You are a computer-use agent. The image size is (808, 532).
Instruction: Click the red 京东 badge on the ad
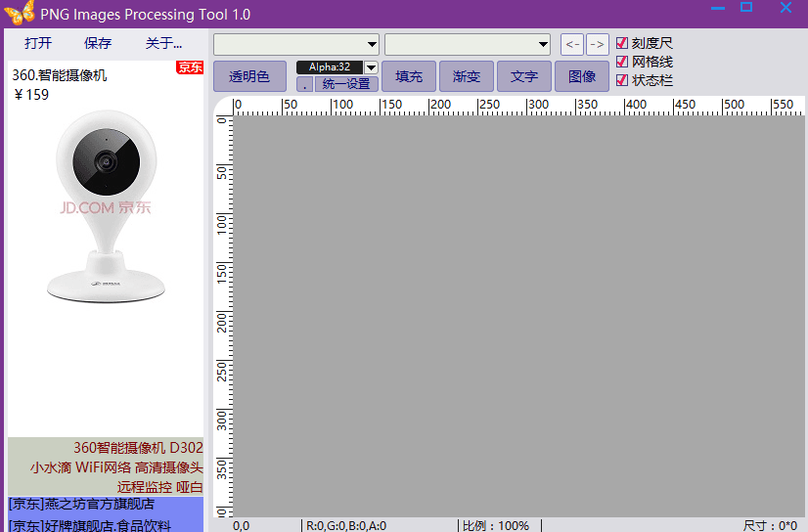click(190, 67)
